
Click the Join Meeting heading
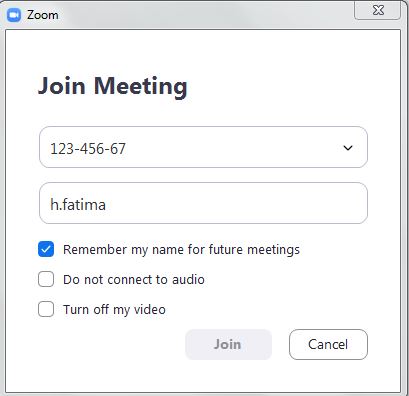pyautogui.click(x=113, y=87)
